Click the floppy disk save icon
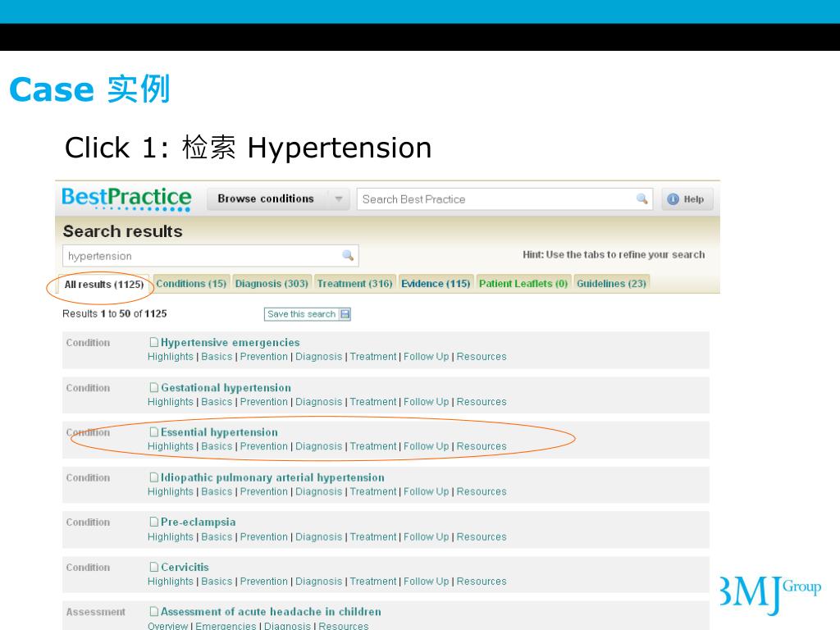The image size is (840, 630). [x=345, y=314]
